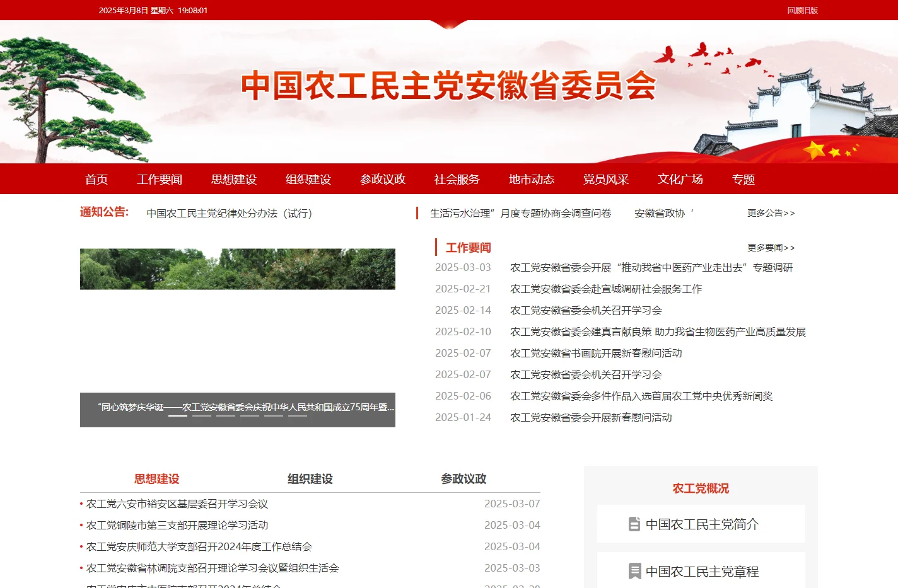Switch to the 组织建设 tab below the carousel

point(310,479)
